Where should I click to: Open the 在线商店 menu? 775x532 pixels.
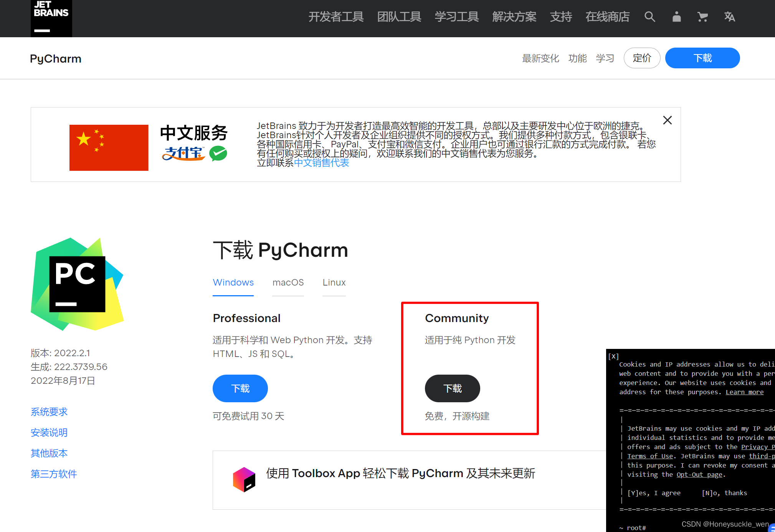tap(607, 17)
